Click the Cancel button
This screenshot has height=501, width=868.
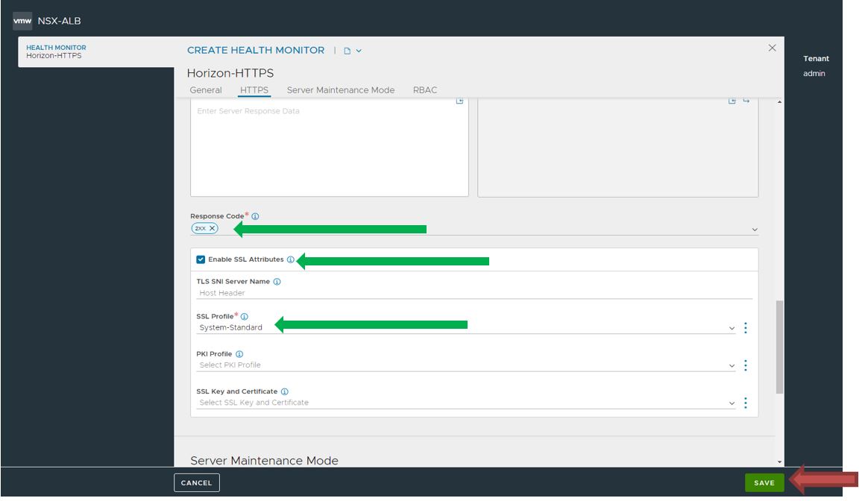click(197, 482)
